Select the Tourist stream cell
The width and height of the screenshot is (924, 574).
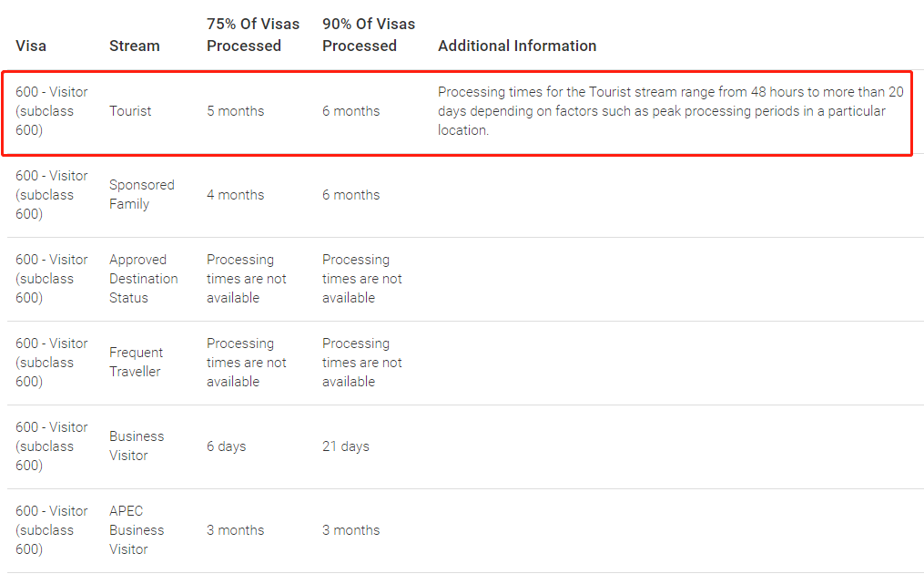click(x=130, y=111)
